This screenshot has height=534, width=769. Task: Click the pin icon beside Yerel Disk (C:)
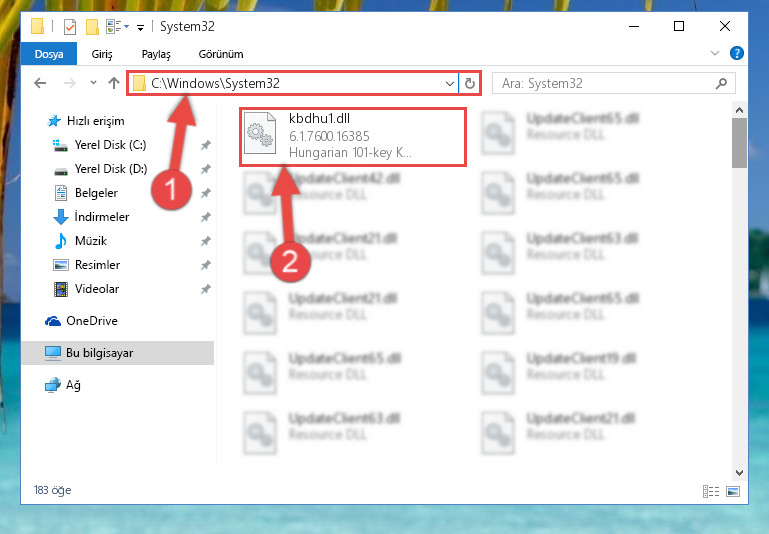tap(205, 145)
